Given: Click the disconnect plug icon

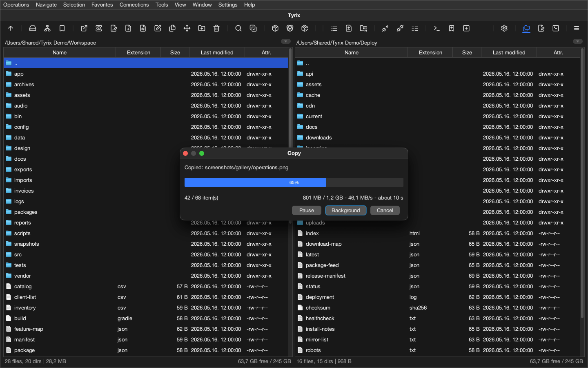Looking at the screenshot, I should (x=400, y=28).
